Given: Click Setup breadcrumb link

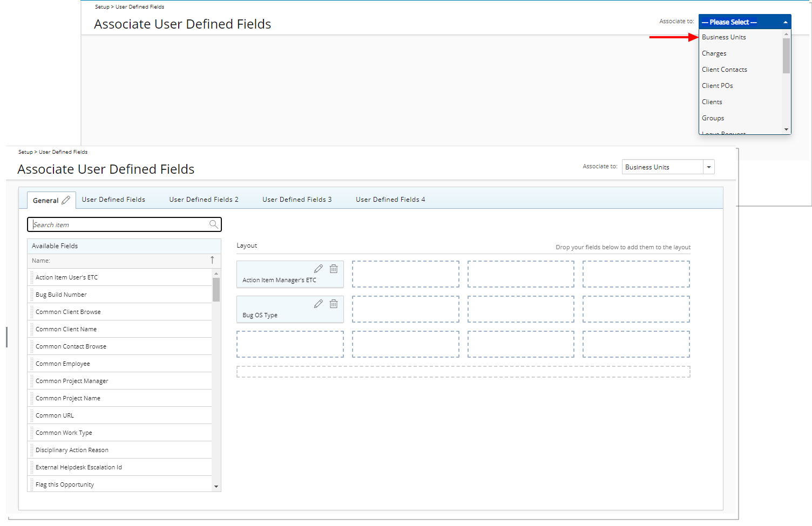Looking at the screenshot, I should (25, 152).
